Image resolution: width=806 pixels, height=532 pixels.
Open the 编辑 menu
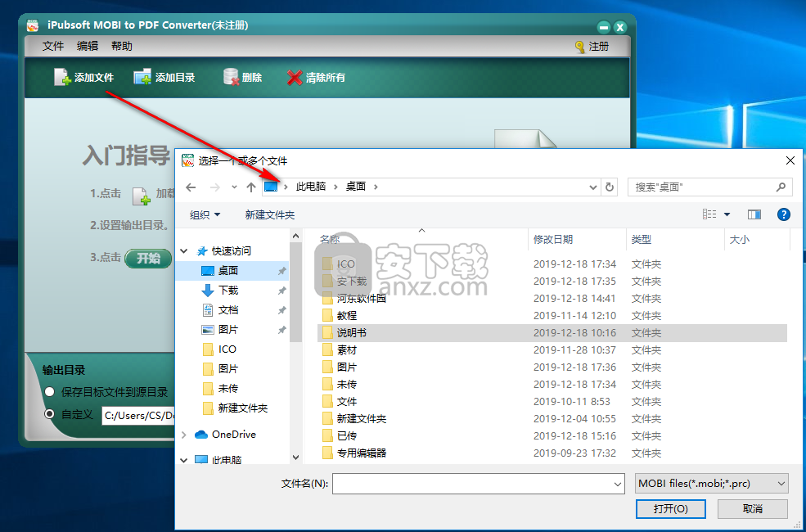pyautogui.click(x=88, y=47)
